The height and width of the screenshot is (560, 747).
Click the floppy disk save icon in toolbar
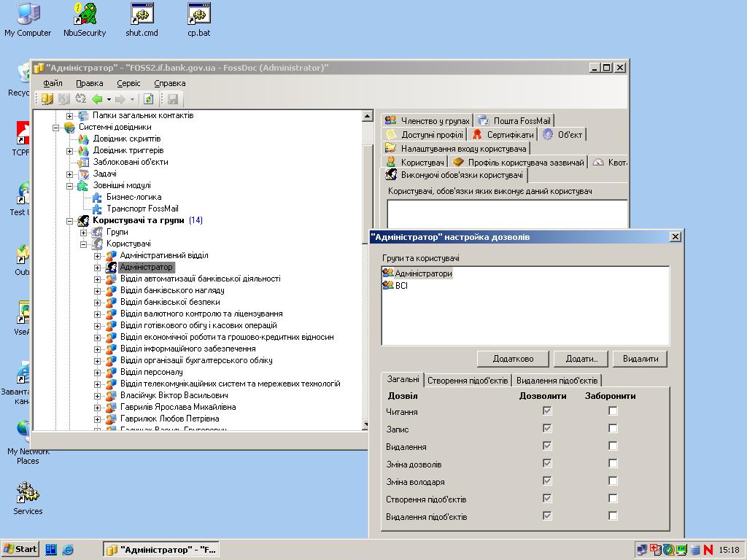[173, 99]
